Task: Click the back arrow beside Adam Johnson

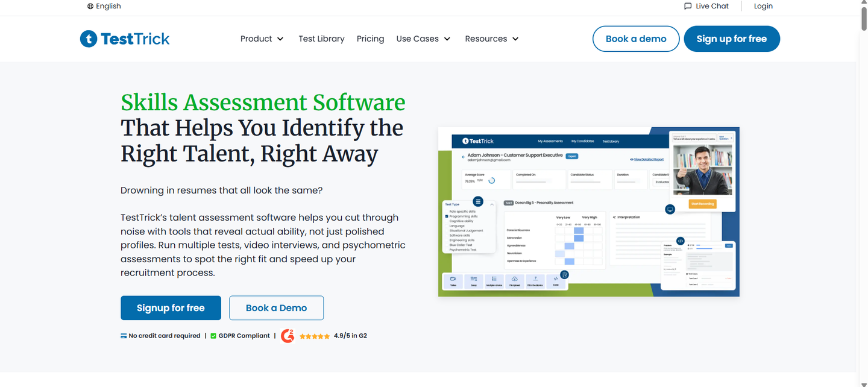Action: [x=464, y=157]
